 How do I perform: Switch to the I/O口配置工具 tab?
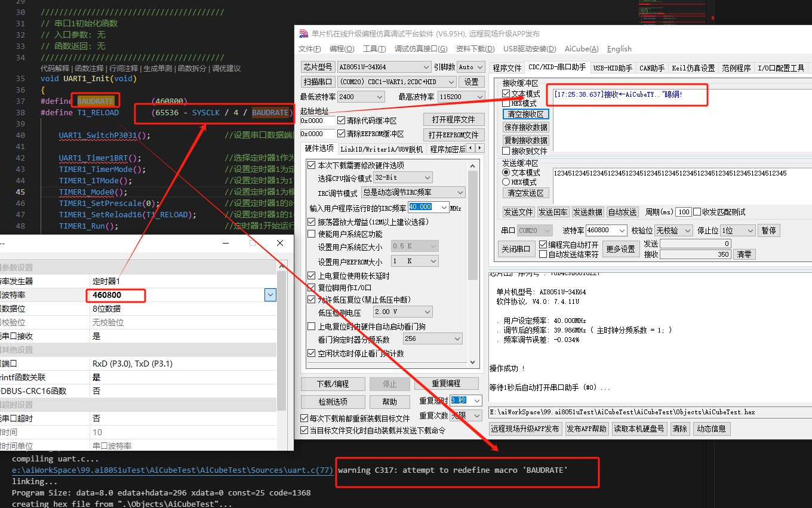pyautogui.click(x=782, y=68)
